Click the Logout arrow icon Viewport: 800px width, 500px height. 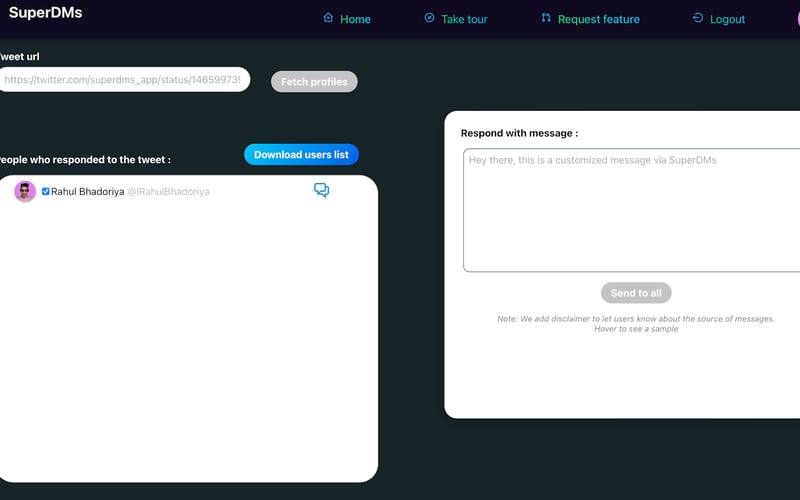(x=698, y=18)
